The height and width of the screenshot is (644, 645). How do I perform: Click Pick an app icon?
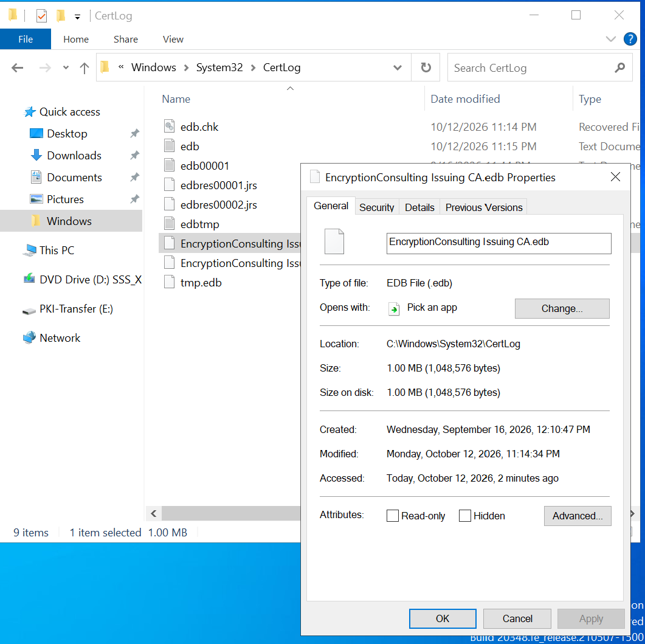click(x=394, y=309)
